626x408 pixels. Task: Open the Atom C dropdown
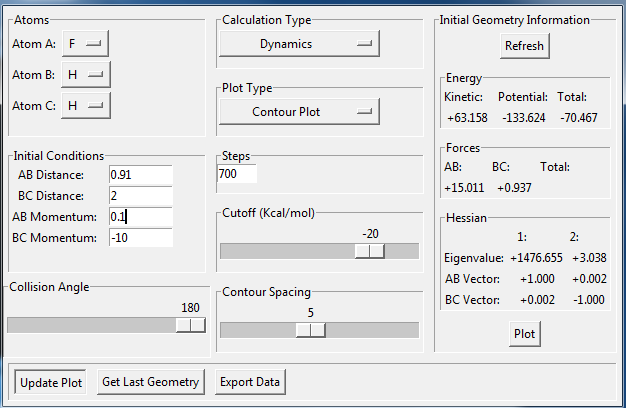85,105
